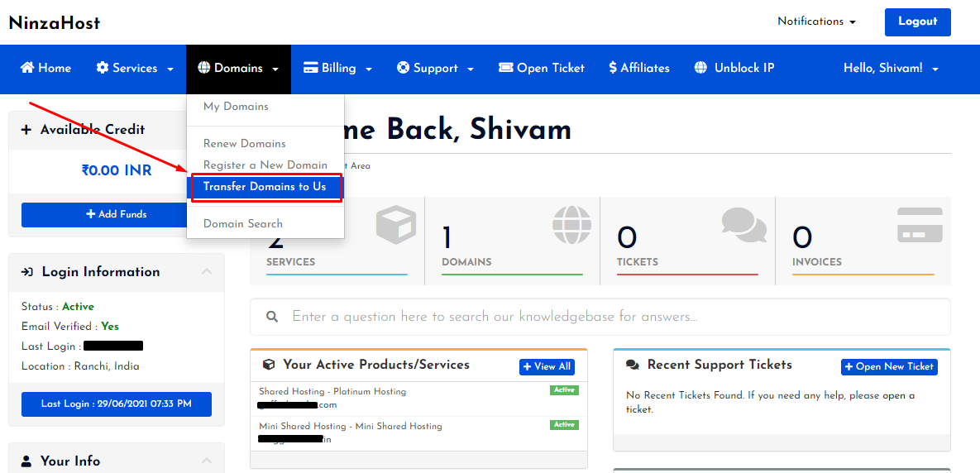Click the Recent Support Tickets comments icon
This screenshot has height=473, width=980.
tap(633, 365)
